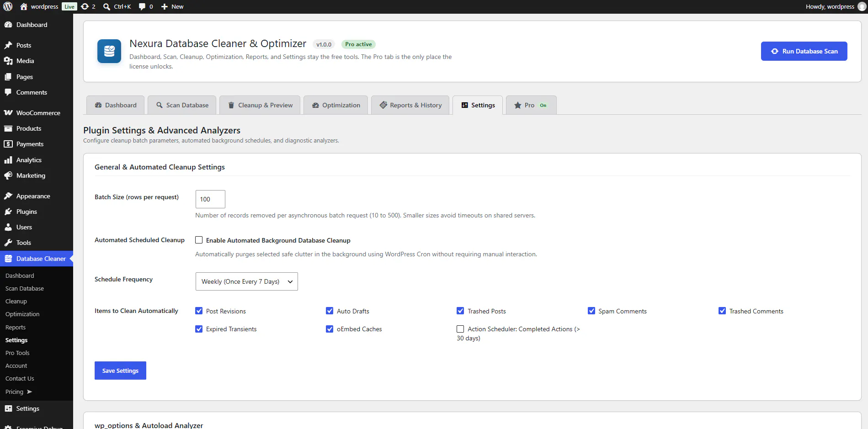The width and height of the screenshot is (868, 429).
Task: Open the Optimization tab
Action: pyautogui.click(x=335, y=105)
